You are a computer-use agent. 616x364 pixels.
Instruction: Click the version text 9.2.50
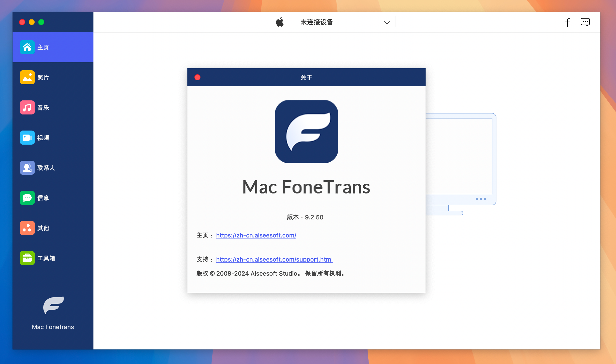pos(314,217)
